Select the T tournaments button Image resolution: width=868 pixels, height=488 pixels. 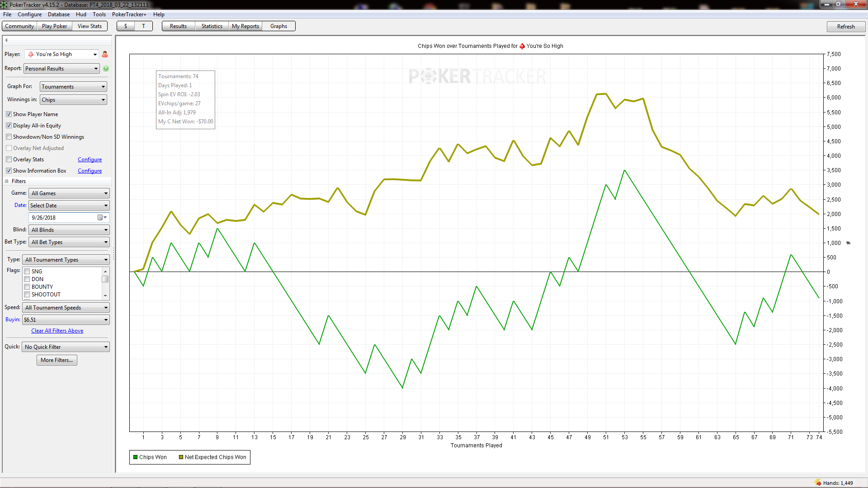(144, 26)
